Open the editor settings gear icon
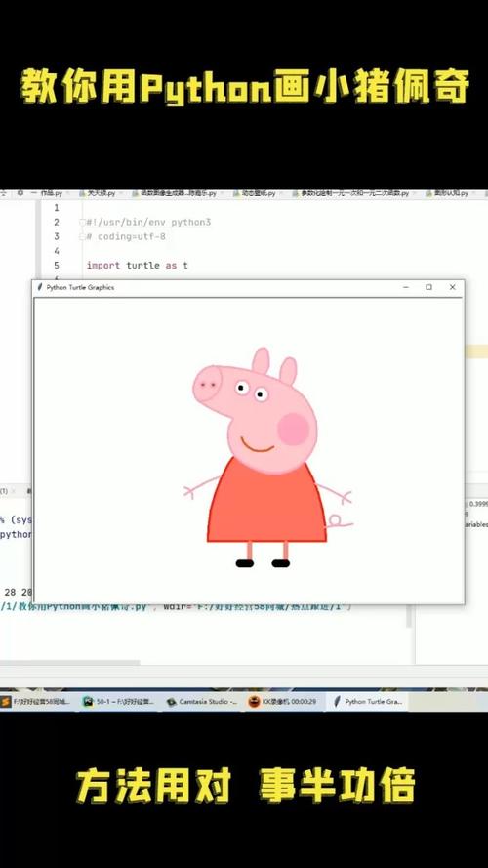Screen dimensions: 488x868 pos(20,193)
